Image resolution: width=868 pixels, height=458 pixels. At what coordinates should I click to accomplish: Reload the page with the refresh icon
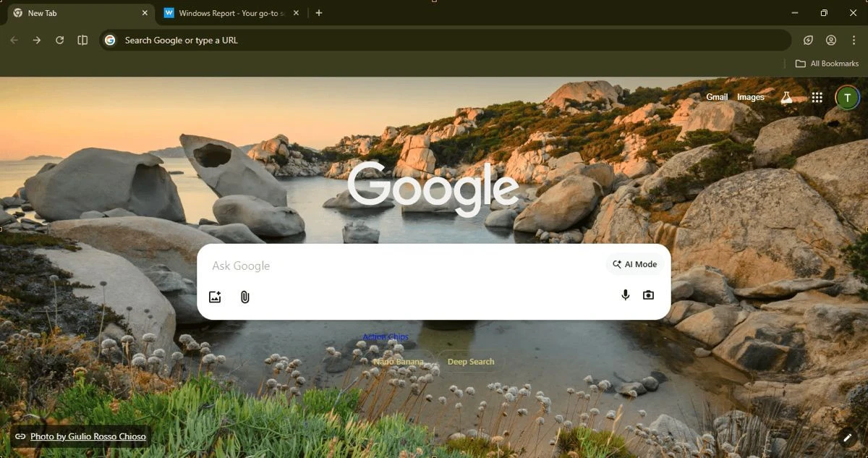click(60, 41)
